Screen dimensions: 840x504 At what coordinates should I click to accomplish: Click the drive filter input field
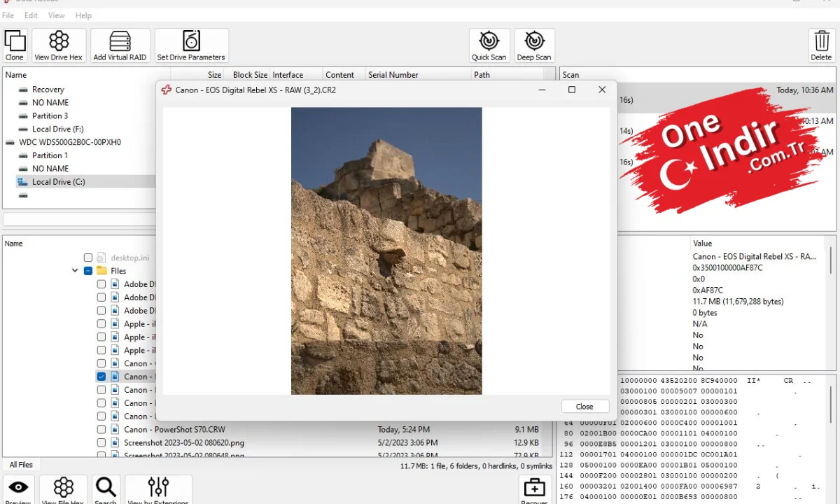79,220
